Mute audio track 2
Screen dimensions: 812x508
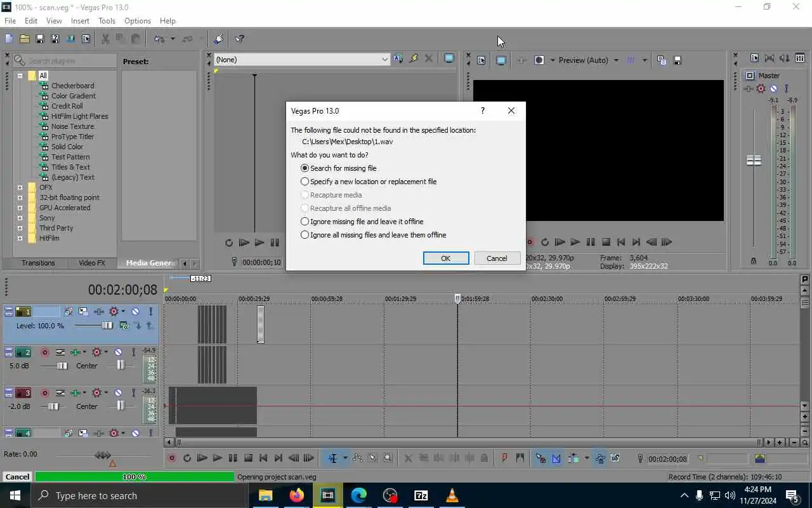point(118,352)
